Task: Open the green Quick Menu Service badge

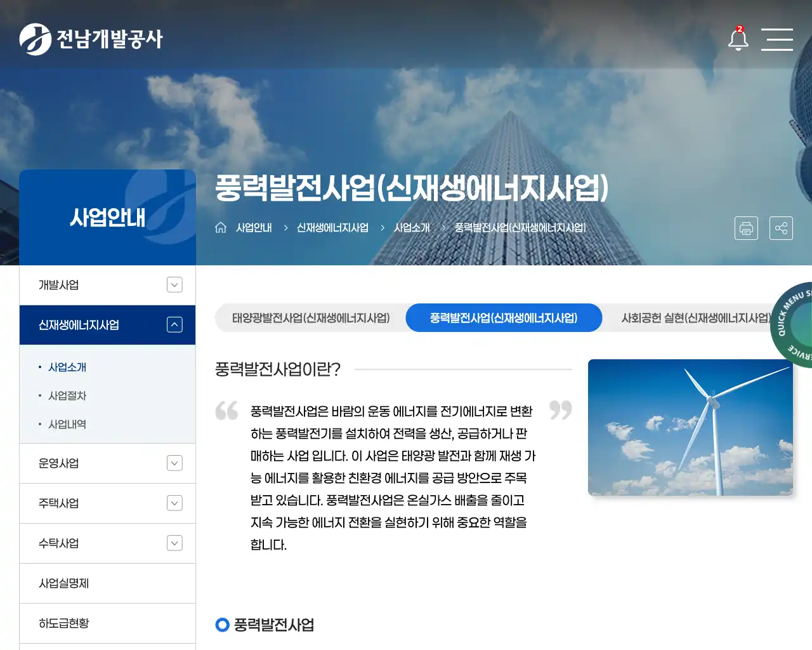Action: [x=793, y=324]
